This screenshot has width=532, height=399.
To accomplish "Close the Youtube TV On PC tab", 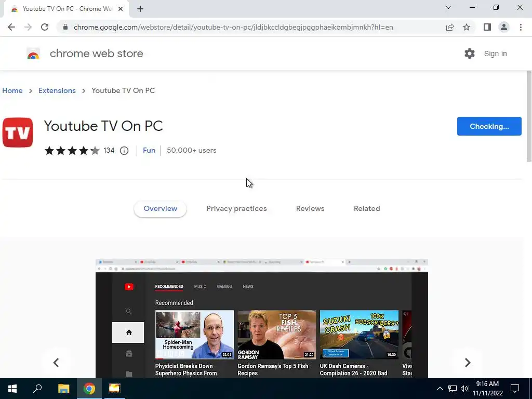I will (121, 9).
